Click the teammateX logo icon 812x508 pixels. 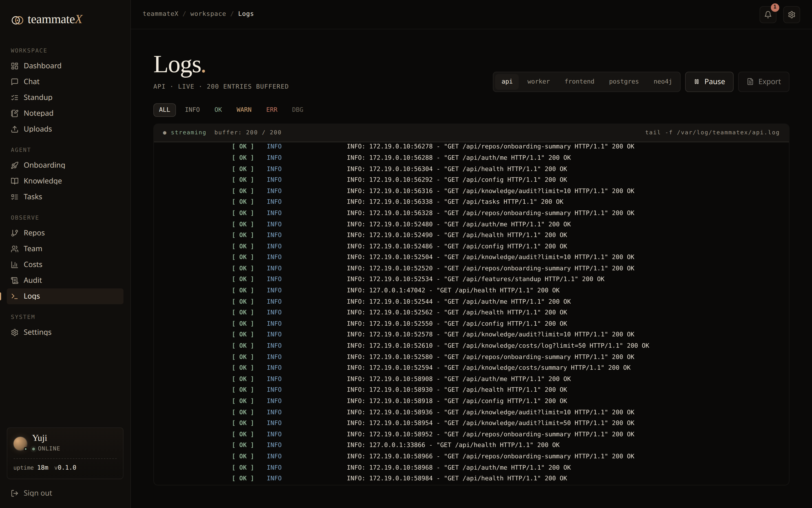(17, 20)
